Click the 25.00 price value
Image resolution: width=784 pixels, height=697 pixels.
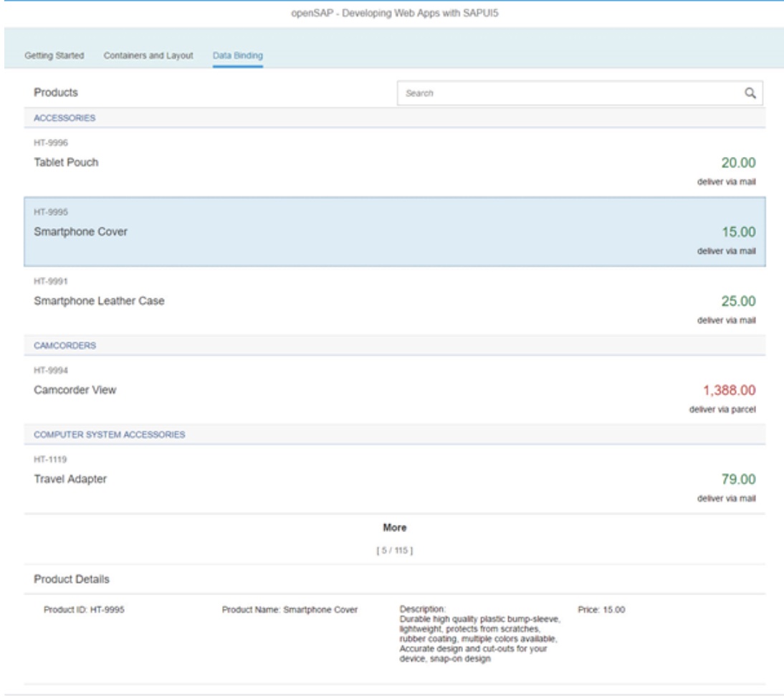coord(738,301)
